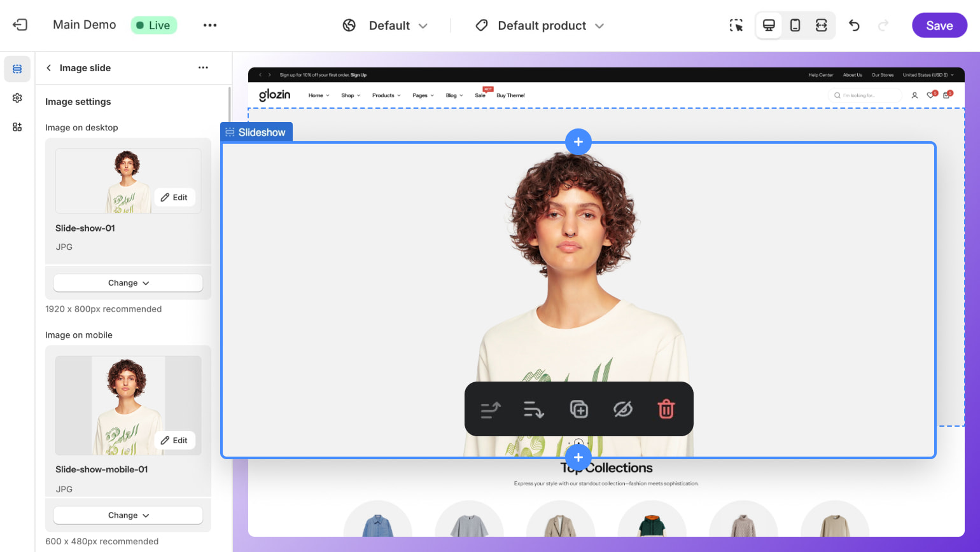Move Slideshow section down
The image size is (980, 552).
point(533,409)
